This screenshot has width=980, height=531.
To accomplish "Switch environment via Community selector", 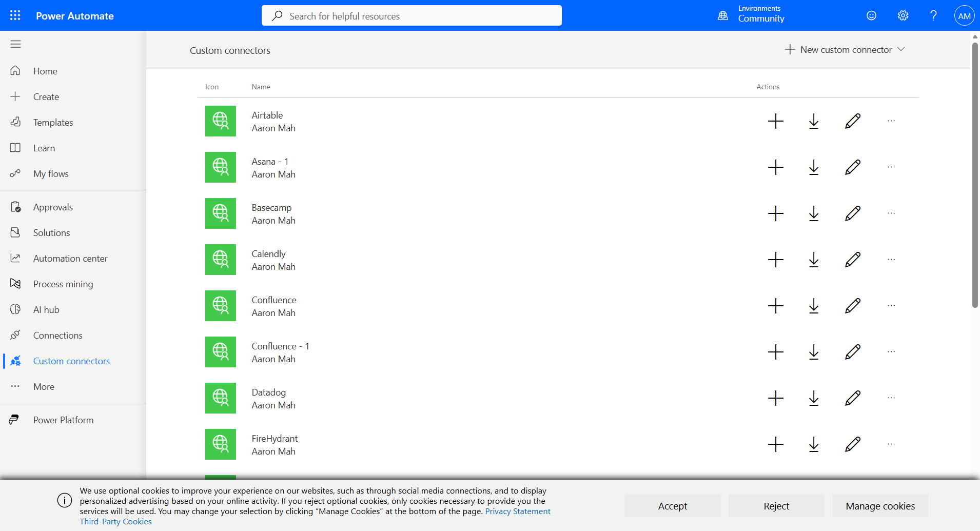I will (x=761, y=18).
